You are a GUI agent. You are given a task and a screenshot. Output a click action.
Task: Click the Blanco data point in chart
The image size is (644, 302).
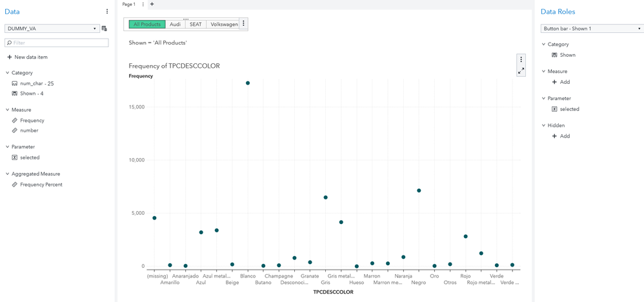pos(248,83)
